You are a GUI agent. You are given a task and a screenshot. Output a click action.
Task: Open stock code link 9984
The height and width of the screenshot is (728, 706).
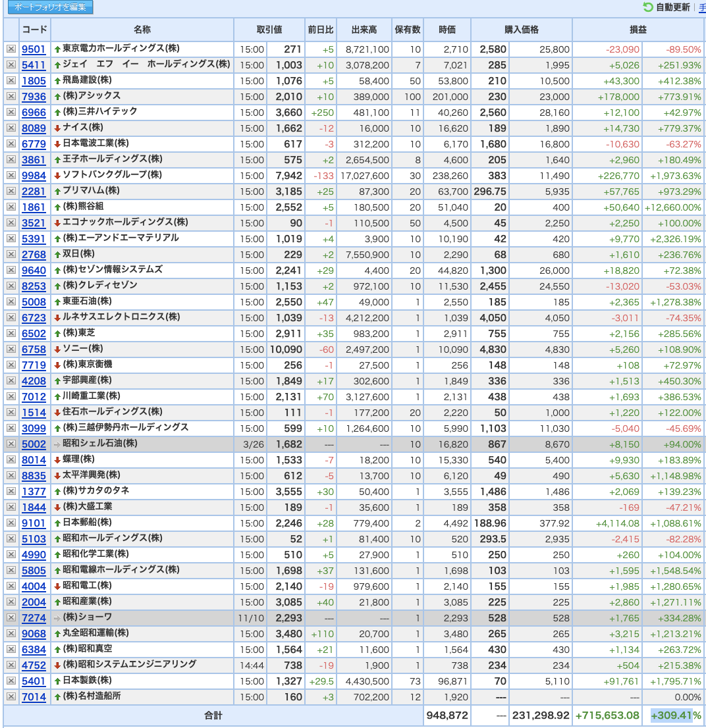click(x=34, y=176)
